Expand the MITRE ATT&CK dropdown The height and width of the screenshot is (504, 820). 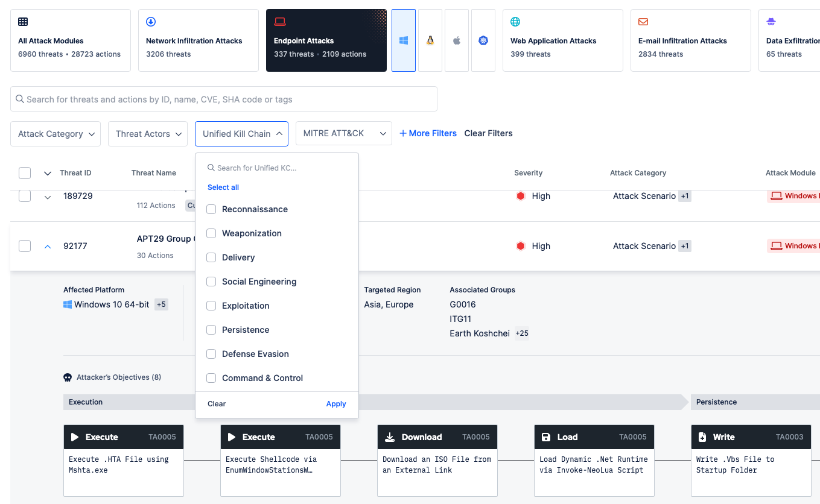coord(343,134)
